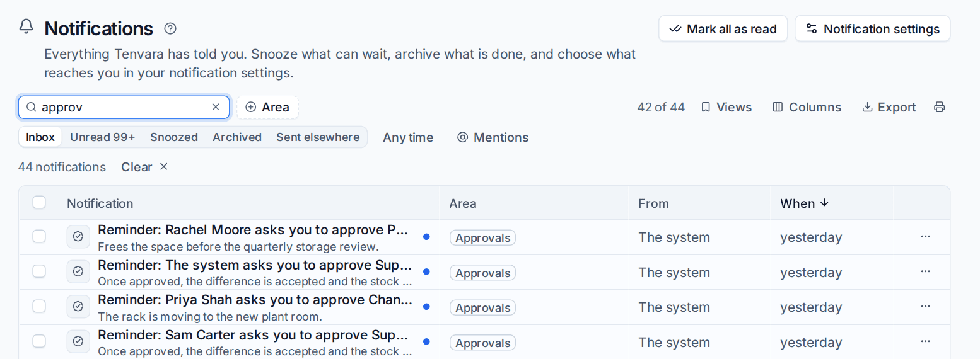Click the search field containing 'approv'
Image resolution: width=980 pixels, height=359 pixels.
(x=124, y=107)
